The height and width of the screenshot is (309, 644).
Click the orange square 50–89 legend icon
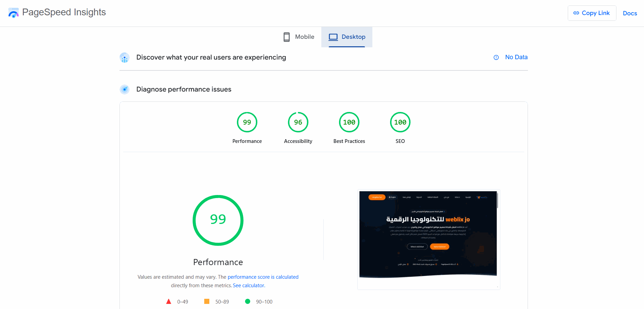(x=207, y=302)
